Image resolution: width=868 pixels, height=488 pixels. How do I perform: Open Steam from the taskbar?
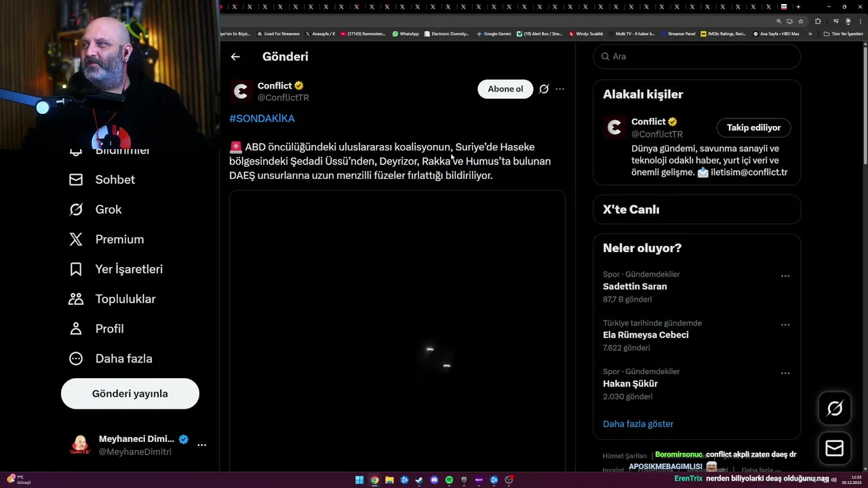tap(419, 480)
